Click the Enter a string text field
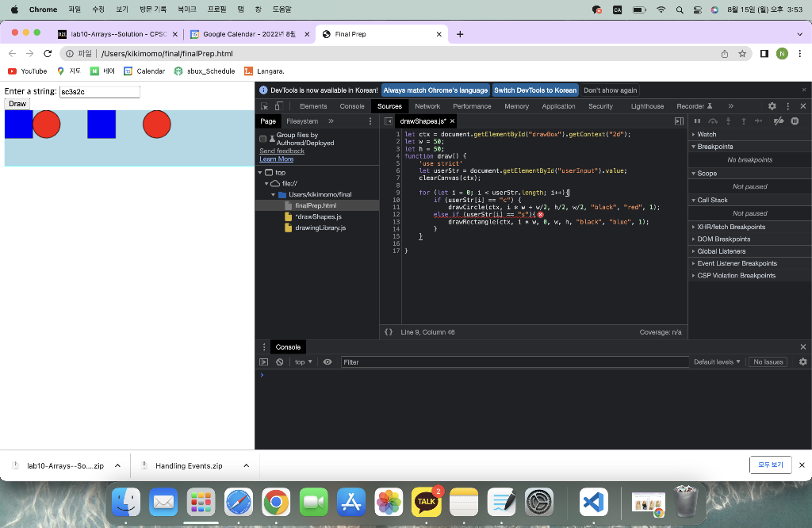The height and width of the screenshot is (528, 812). 99,92
